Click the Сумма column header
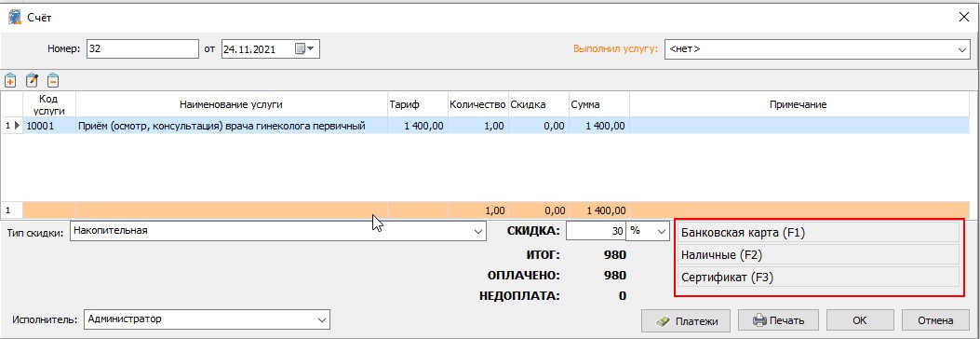The image size is (980, 339). coord(598,104)
